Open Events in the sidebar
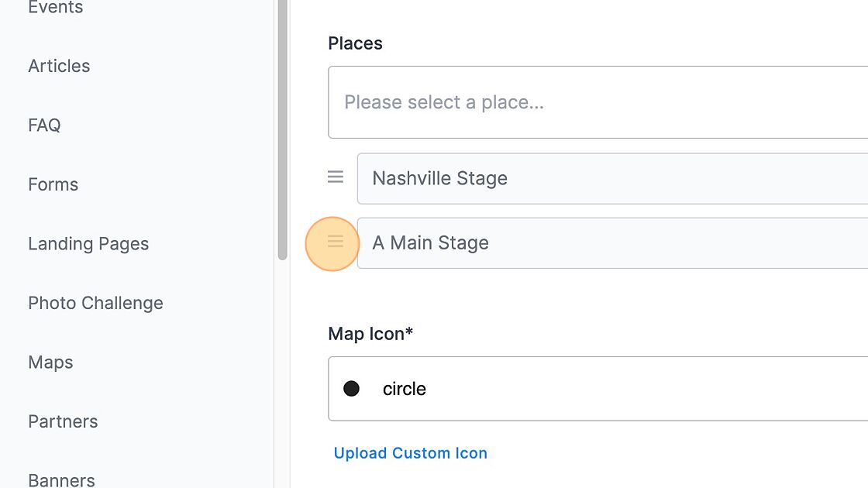This screenshot has height=488, width=868. pyautogui.click(x=55, y=9)
